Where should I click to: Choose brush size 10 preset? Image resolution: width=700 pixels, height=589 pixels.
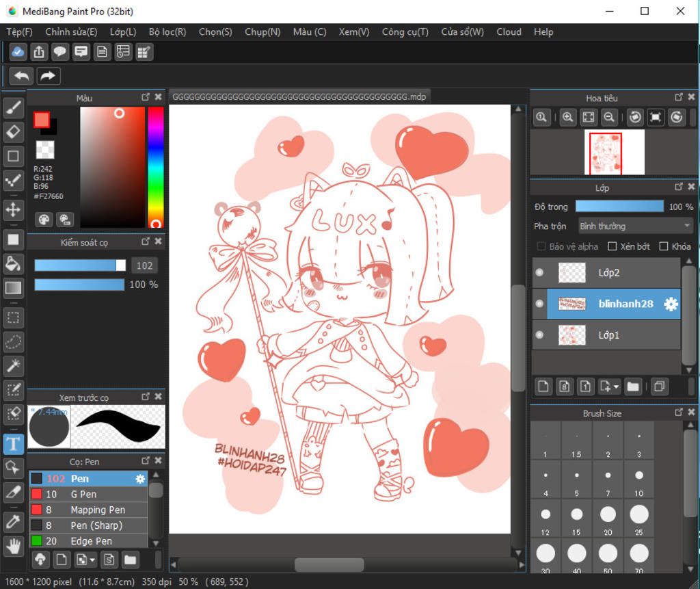pos(639,479)
